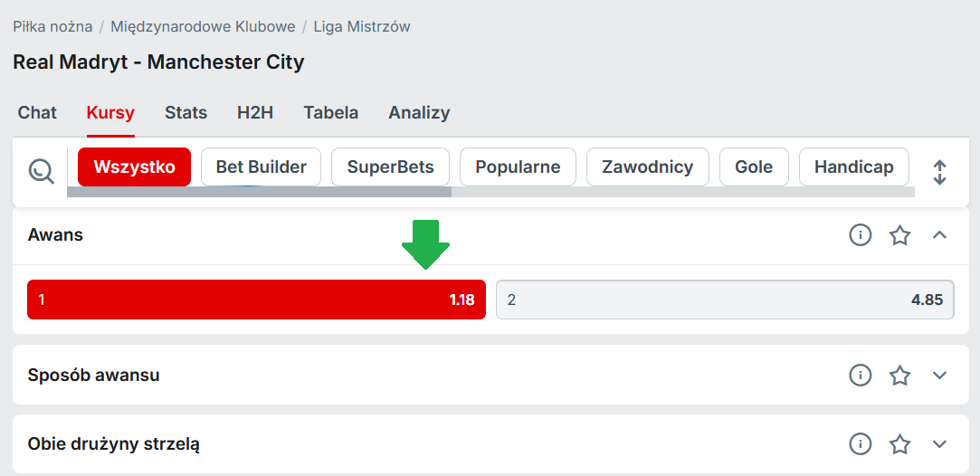This screenshot has height=476, width=980.
Task: Go to Liga Mistrzów breadcrumb
Action: click(362, 27)
